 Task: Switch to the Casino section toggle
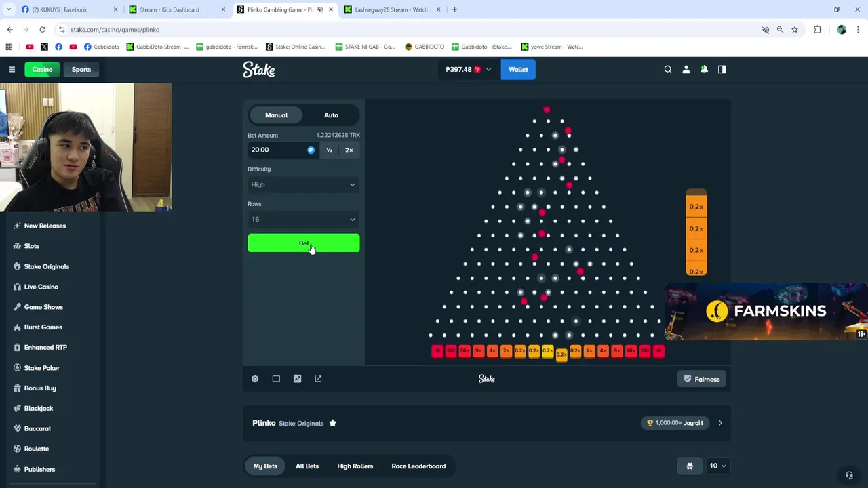42,69
